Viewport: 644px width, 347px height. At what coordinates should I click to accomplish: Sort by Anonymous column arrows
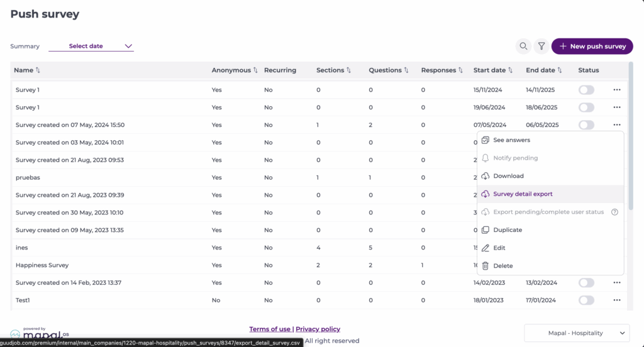pos(255,70)
